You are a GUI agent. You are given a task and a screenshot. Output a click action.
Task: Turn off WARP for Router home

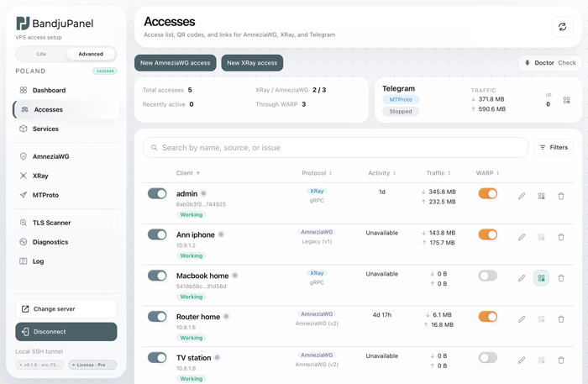(x=487, y=317)
